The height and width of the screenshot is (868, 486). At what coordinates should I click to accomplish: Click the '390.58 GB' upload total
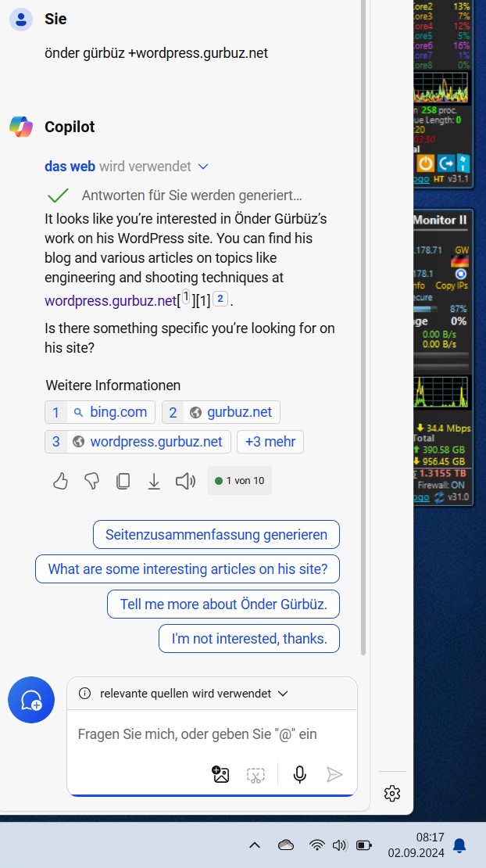tap(444, 450)
